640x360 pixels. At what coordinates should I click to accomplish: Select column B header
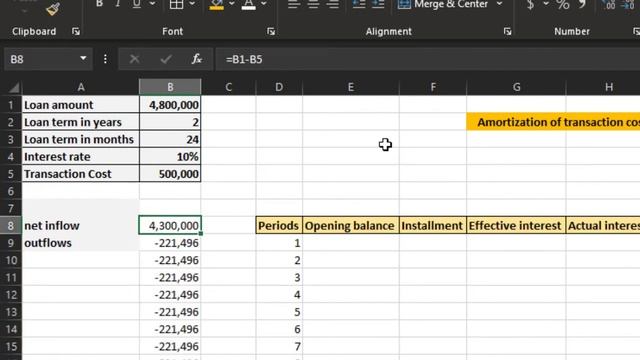(170, 87)
